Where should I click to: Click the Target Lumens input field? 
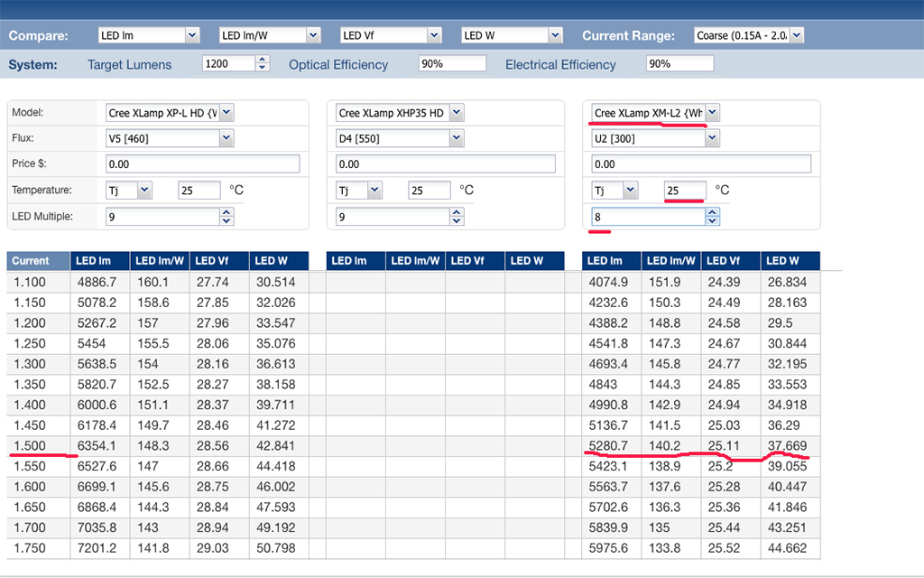[x=227, y=64]
